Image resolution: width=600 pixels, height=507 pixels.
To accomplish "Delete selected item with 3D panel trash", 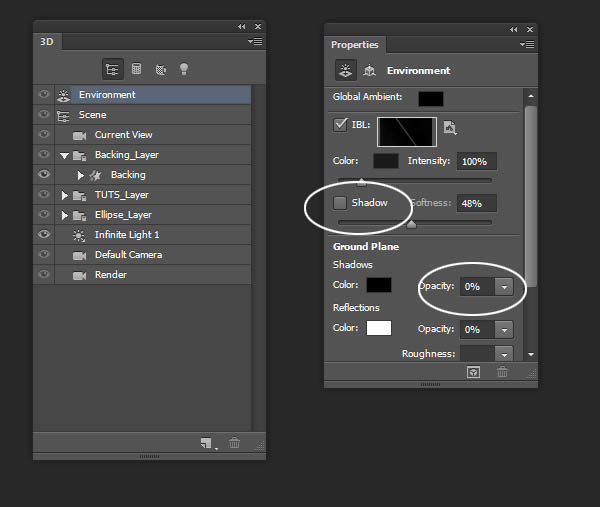I will (x=234, y=443).
